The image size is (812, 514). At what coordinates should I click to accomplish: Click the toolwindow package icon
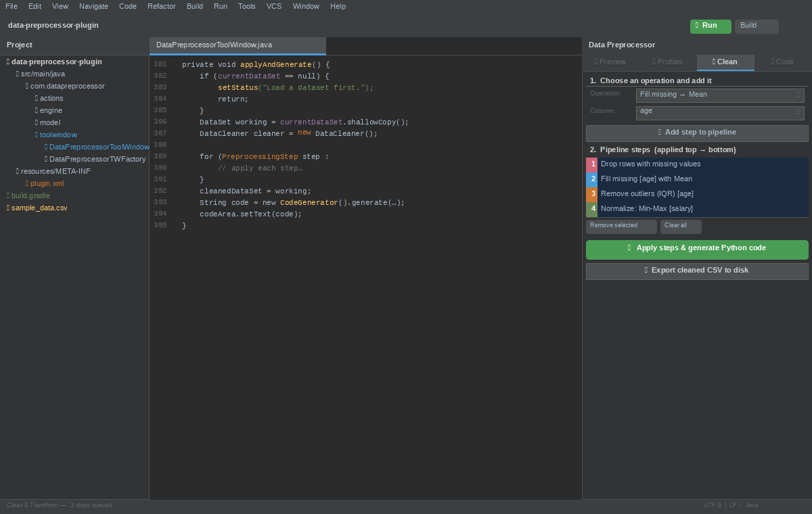point(37,135)
